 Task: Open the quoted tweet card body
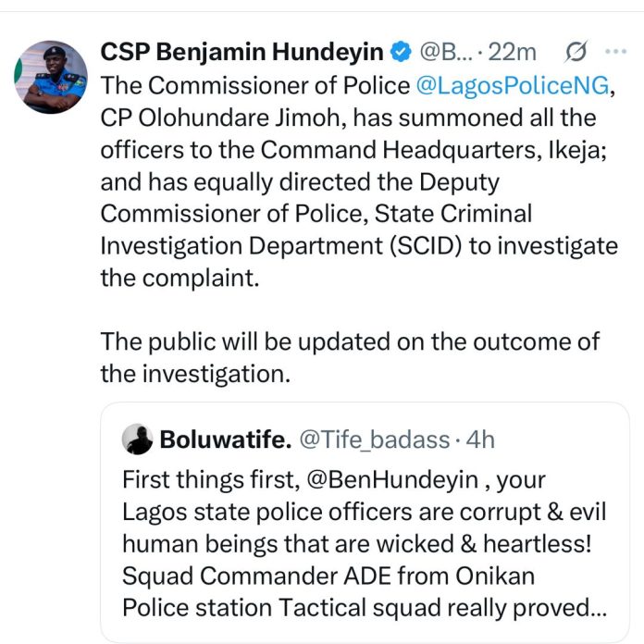click(365, 523)
